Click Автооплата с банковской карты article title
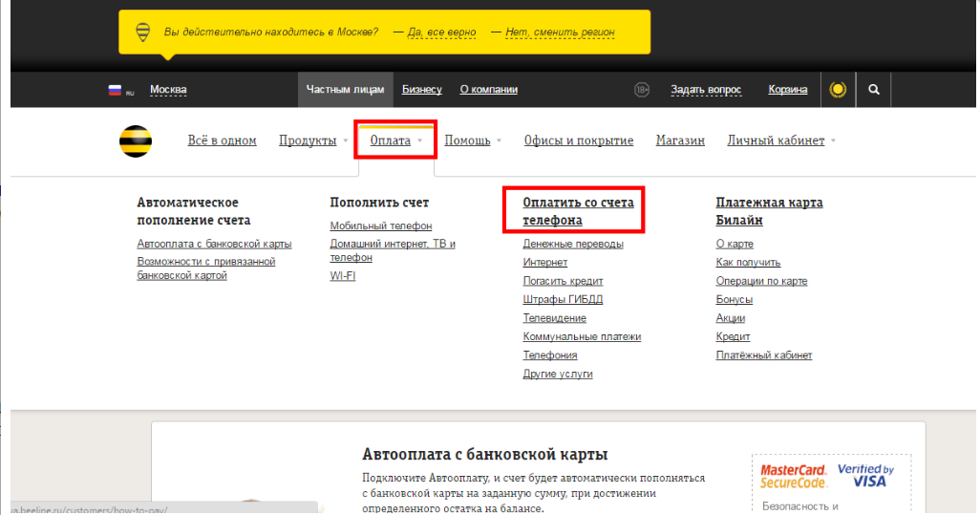The image size is (980, 515). [485, 455]
